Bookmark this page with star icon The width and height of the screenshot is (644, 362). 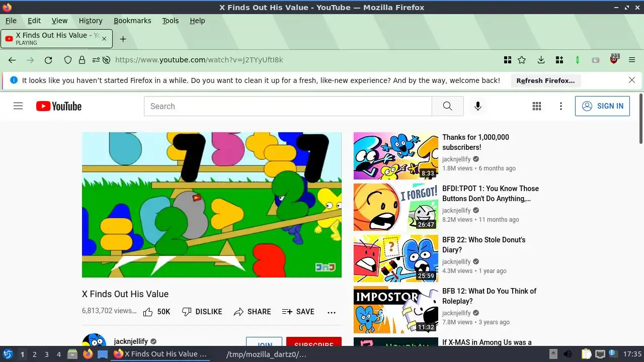pos(522,60)
